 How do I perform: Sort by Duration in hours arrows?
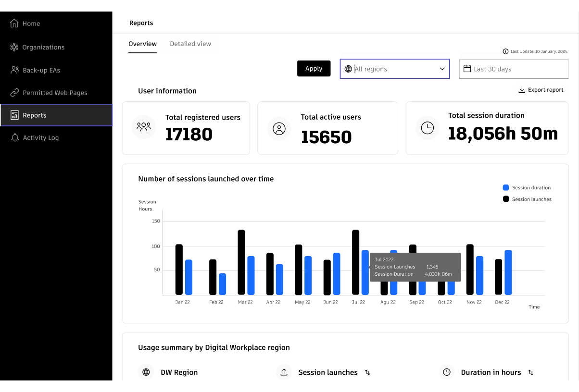[531, 372]
